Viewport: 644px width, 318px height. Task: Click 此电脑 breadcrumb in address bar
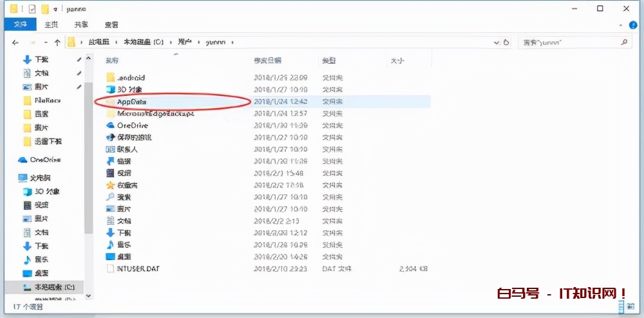pyautogui.click(x=98, y=42)
